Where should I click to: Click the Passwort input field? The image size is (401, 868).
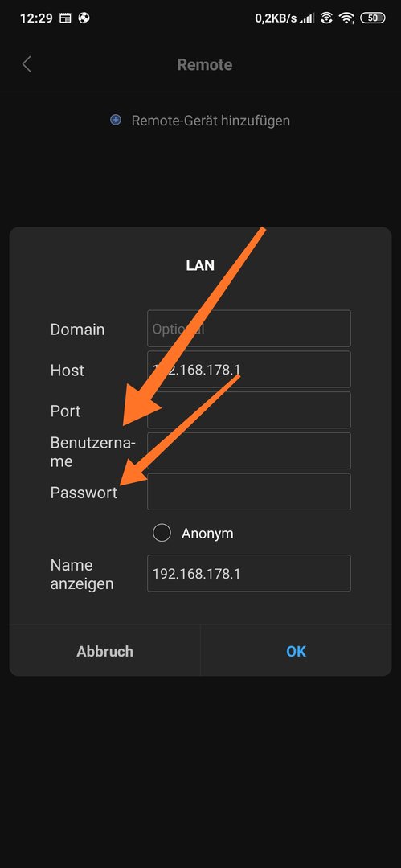[248, 492]
